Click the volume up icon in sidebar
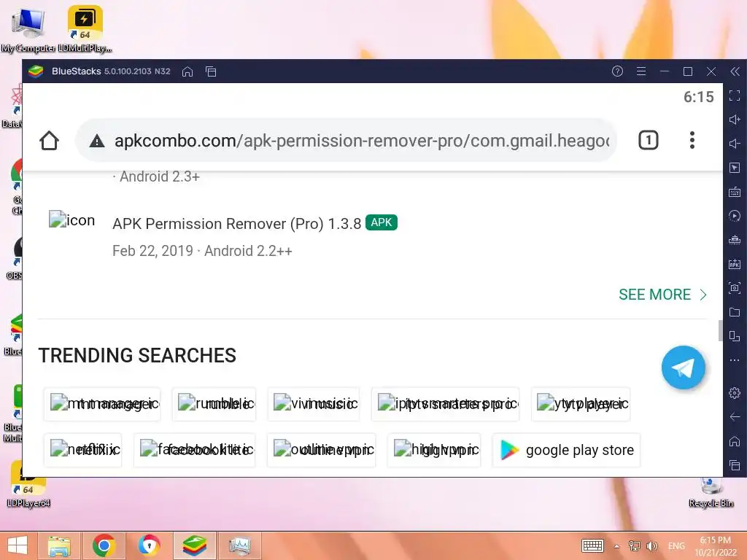This screenshot has height=560, width=747. (735, 120)
